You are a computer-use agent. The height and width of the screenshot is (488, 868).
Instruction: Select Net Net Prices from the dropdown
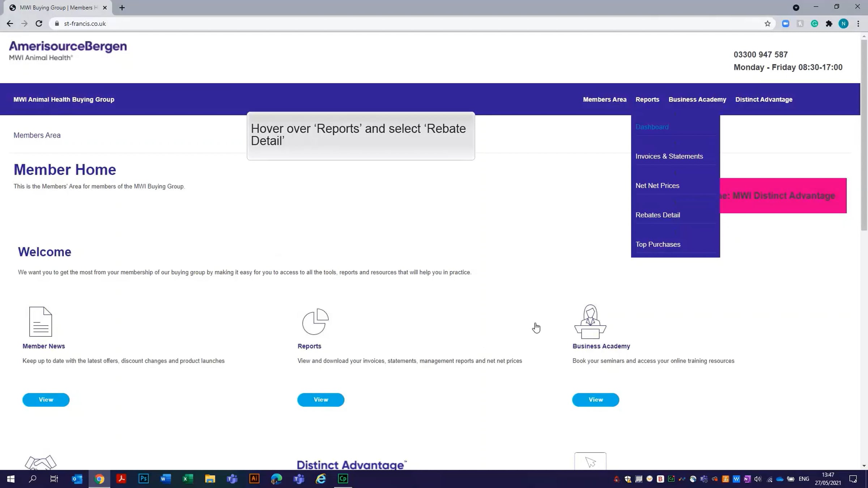(x=658, y=185)
